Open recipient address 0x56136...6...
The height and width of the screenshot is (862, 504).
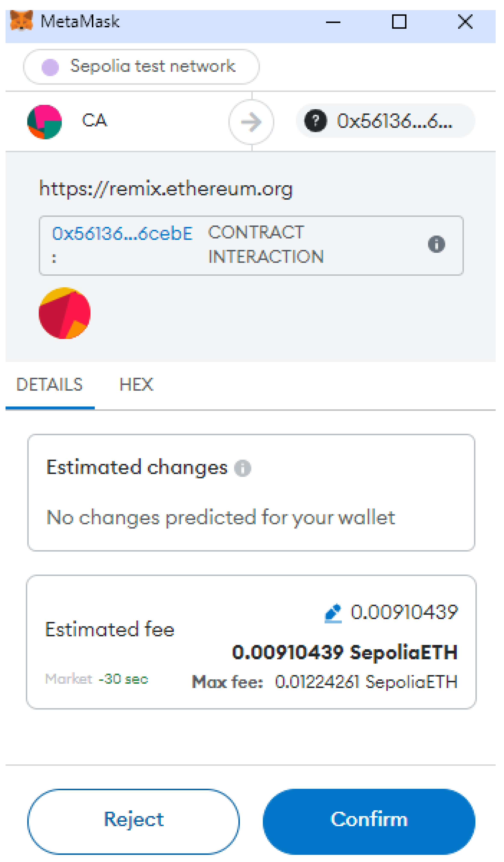[x=385, y=121]
